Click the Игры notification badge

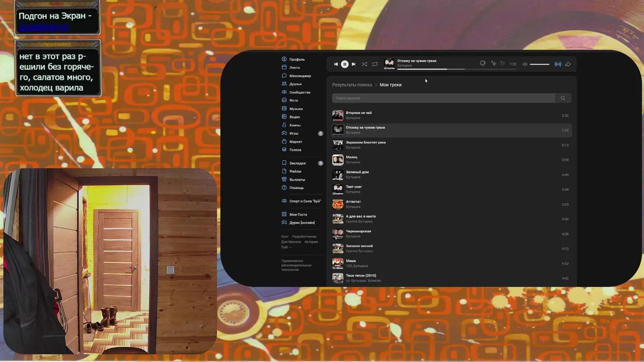[320, 134]
